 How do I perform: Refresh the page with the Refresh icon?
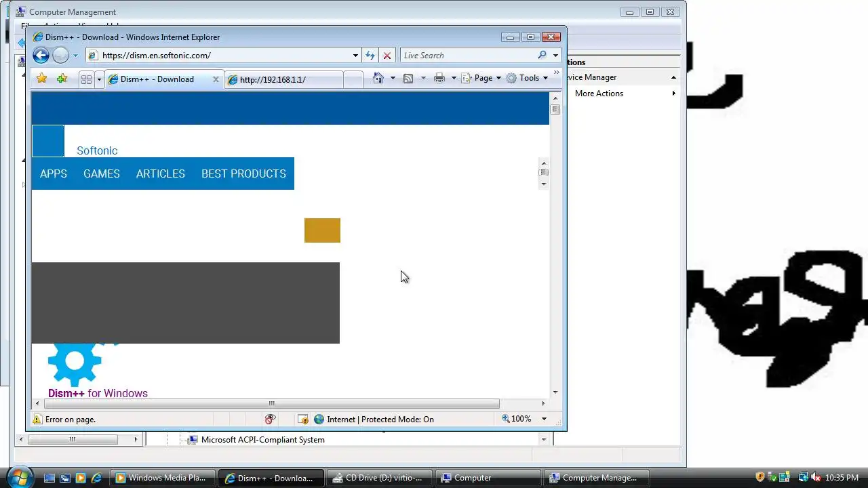point(370,56)
